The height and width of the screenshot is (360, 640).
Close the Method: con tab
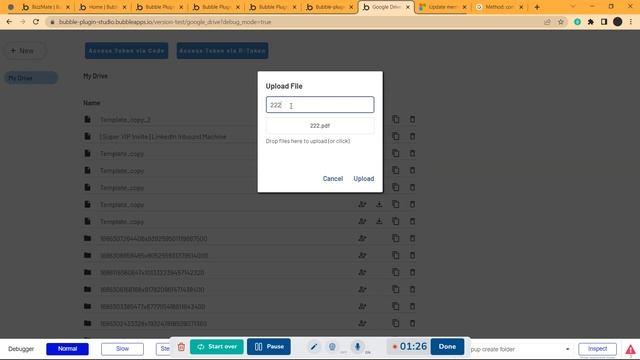tap(521, 7)
